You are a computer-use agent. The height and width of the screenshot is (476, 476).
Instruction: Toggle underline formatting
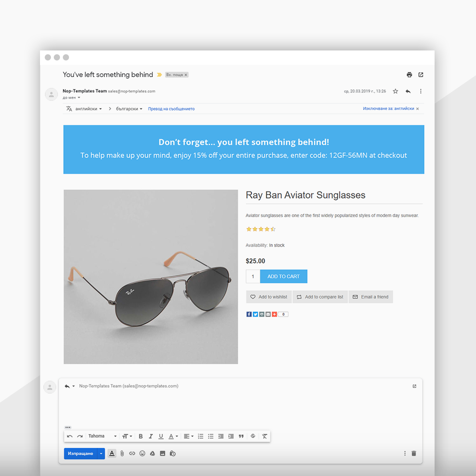[x=161, y=436]
